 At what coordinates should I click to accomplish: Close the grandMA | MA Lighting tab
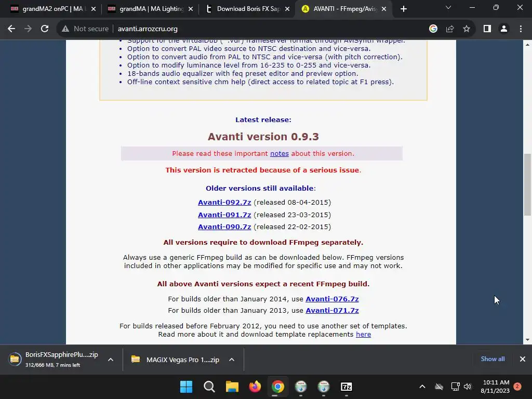pos(191,9)
